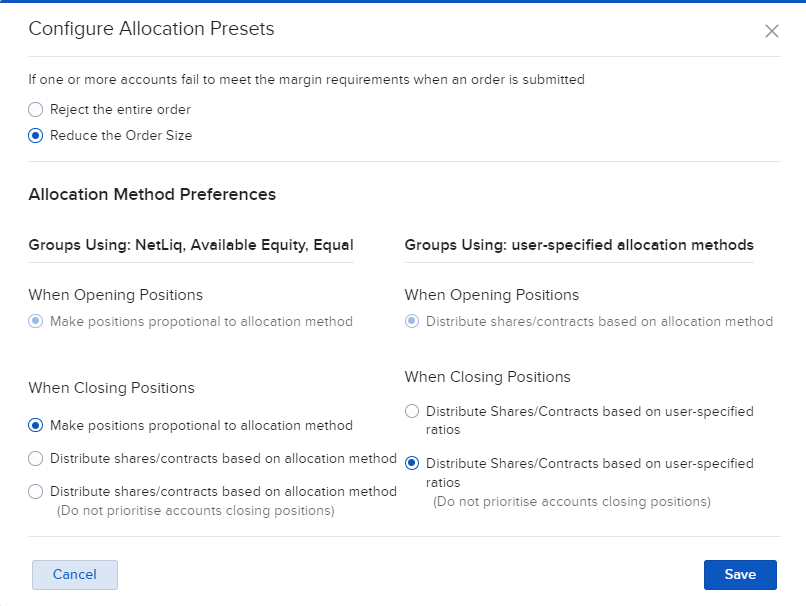Select "Distribute Shares/Contracts based on user-specified ratios"
The width and height of the screenshot is (806, 606).
(x=411, y=411)
